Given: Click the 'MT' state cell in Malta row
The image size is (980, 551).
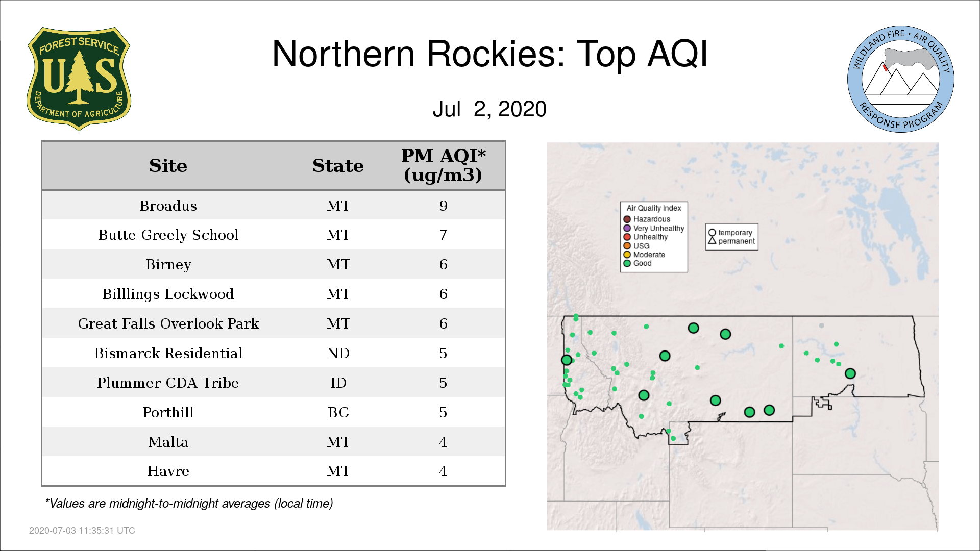Looking at the screenshot, I should tap(338, 442).
